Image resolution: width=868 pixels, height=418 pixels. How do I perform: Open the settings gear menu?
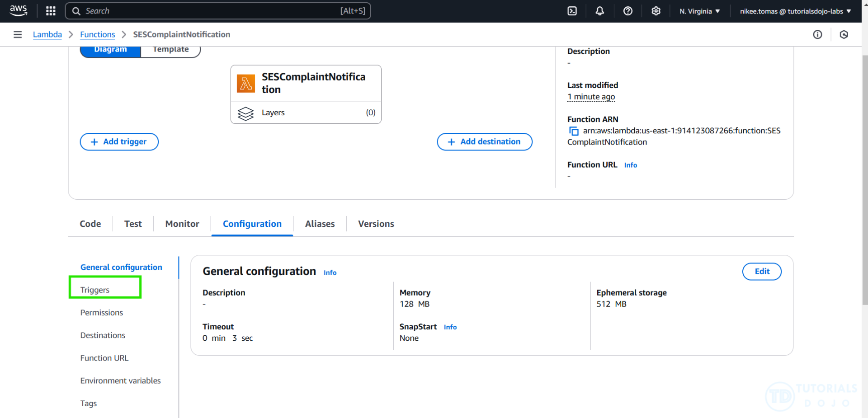pyautogui.click(x=656, y=11)
